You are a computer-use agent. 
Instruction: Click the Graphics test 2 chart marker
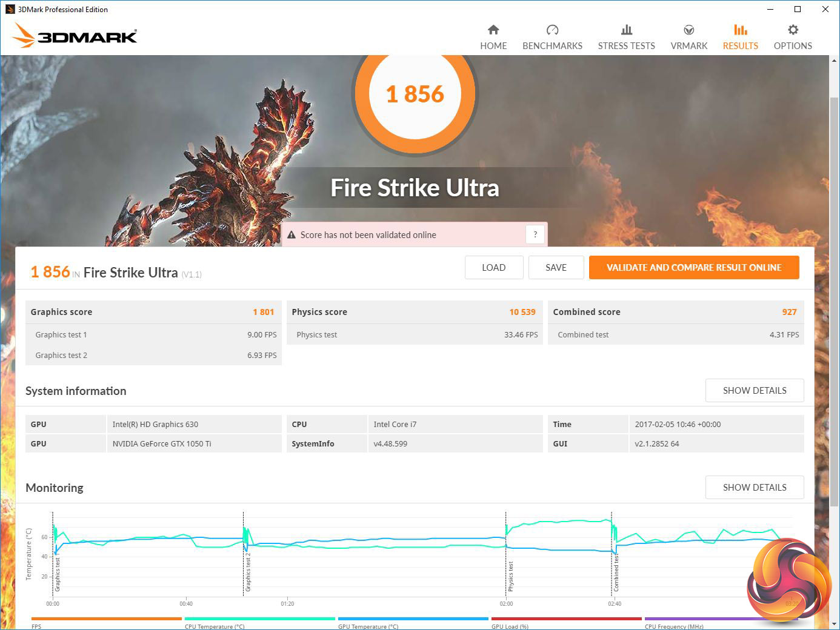[x=248, y=572]
